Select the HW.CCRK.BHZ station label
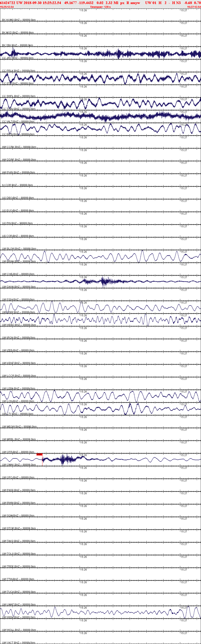201x644 pixels. [19, 147]
